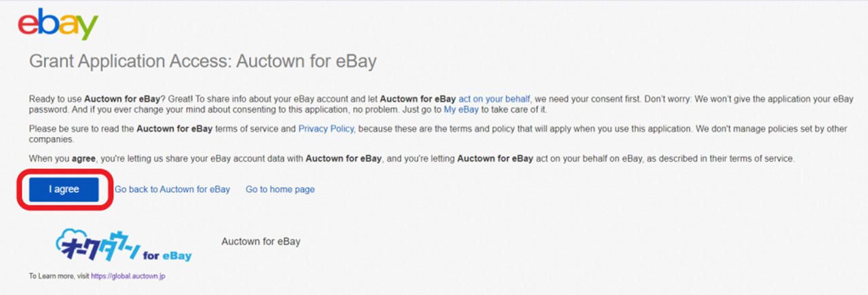Click the Please be sure to read paragraph
The image size is (868, 295).
point(441,134)
